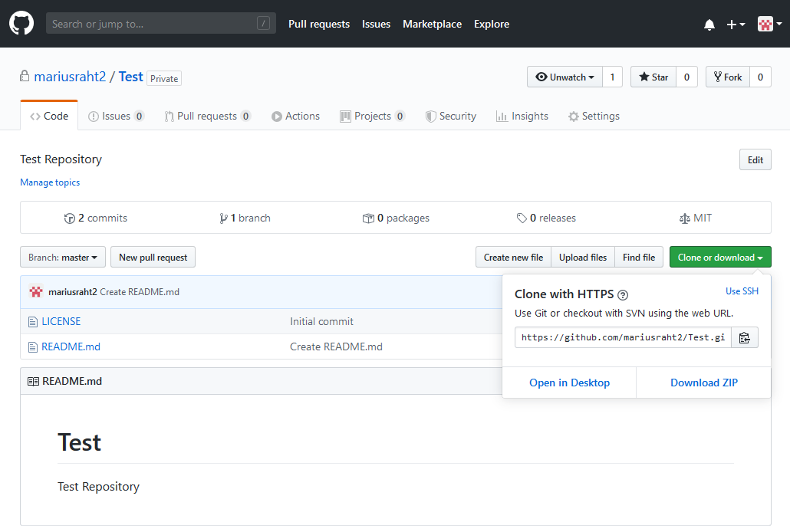
Task: Toggle the Clone or download dropdown
Action: (720, 257)
